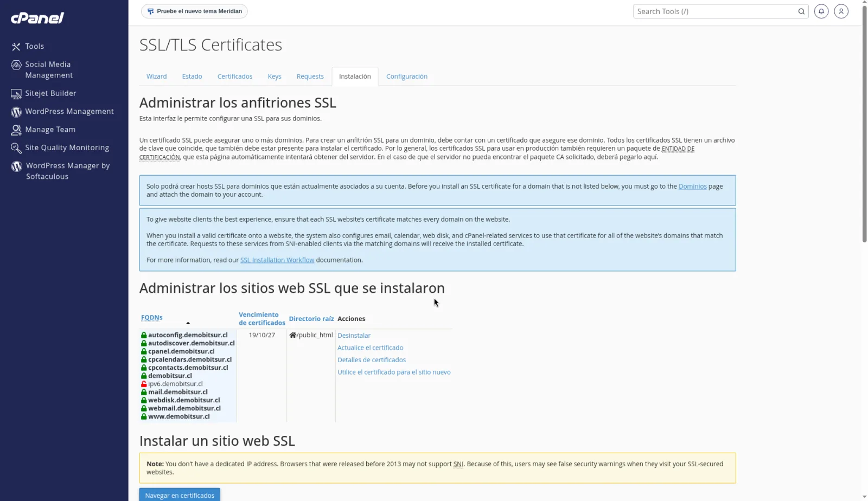Click the Desinstalar link

point(354,336)
